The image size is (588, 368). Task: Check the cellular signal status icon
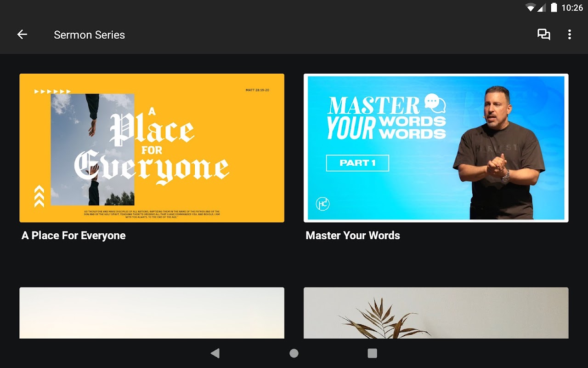542,7
